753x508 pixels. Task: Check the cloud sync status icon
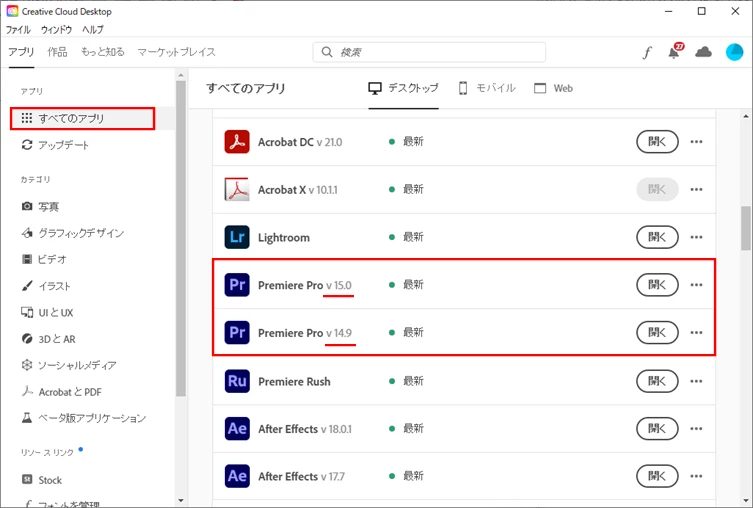coord(704,52)
